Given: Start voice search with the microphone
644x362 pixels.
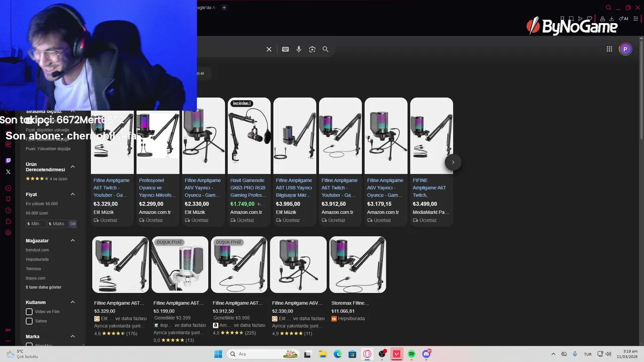Looking at the screenshot, I should 299,49.
